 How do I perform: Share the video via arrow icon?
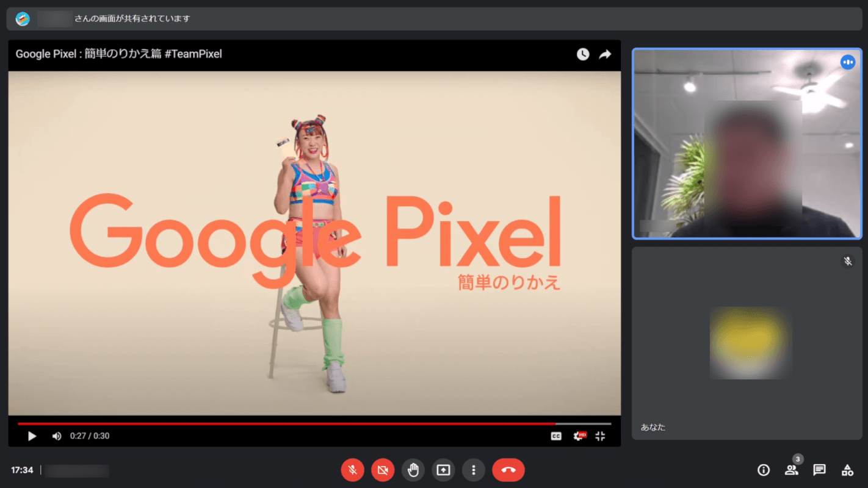tap(605, 54)
